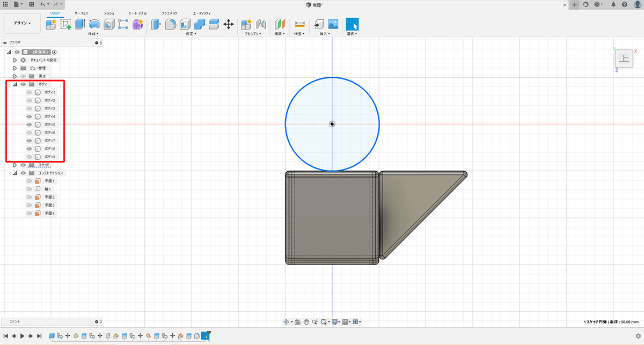Click the 上 face on the ViewCube
This screenshot has height=345, width=644.
tap(625, 59)
